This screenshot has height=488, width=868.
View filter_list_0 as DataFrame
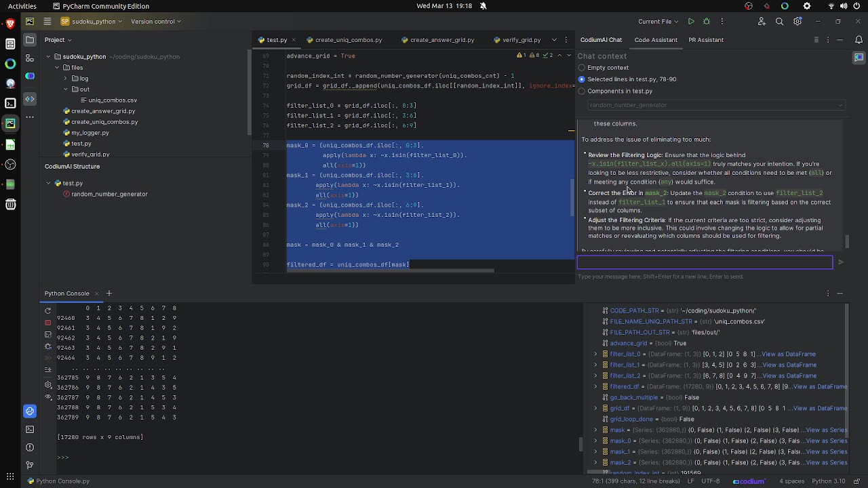point(789,354)
